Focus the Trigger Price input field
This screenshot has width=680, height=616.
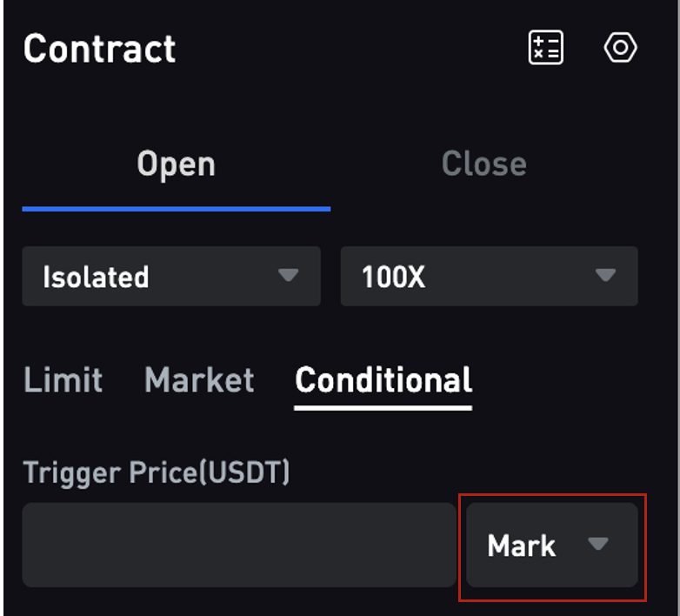(x=239, y=545)
